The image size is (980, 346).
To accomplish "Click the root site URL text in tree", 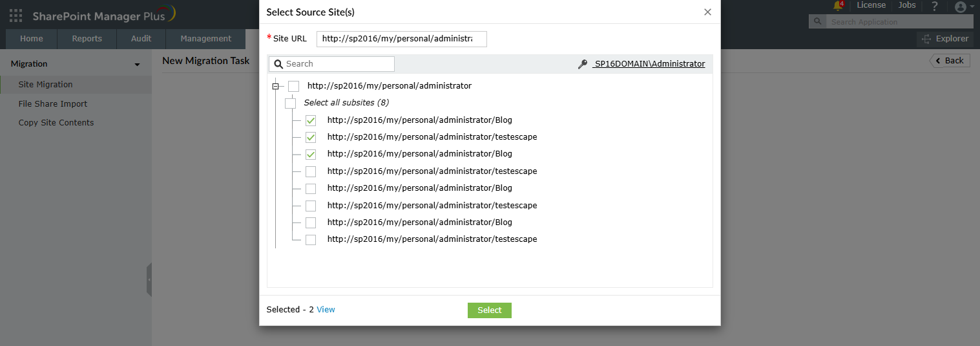I will pyautogui.click(x=390, y=86).
